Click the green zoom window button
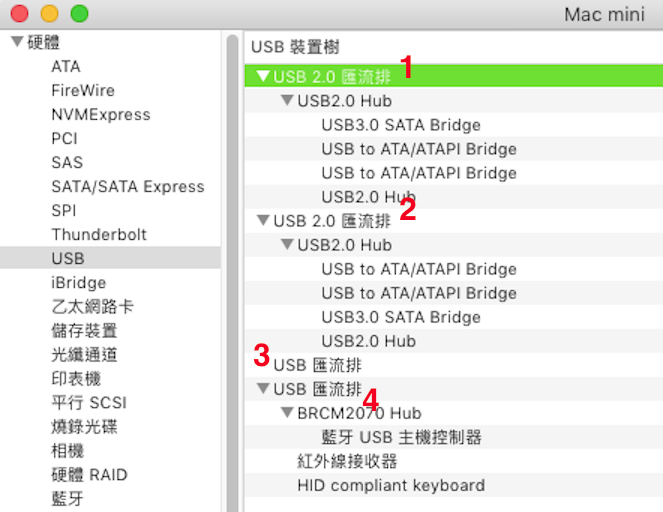663x512 pixels. pos(79,14)
